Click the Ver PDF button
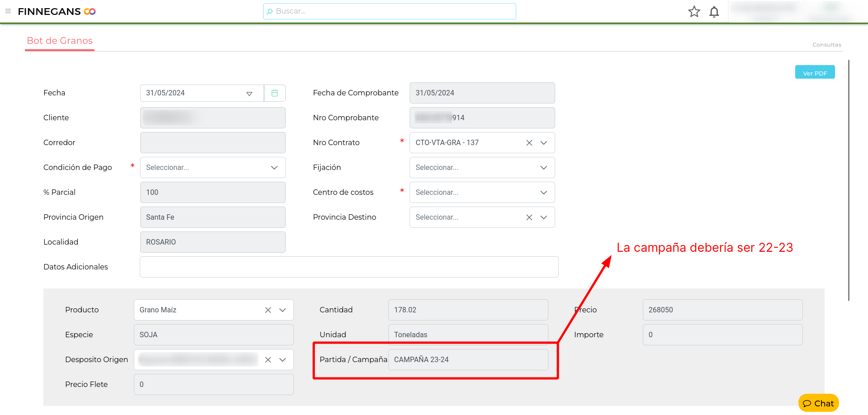Screen dimensions: 868x415 [x=815, y=73]
